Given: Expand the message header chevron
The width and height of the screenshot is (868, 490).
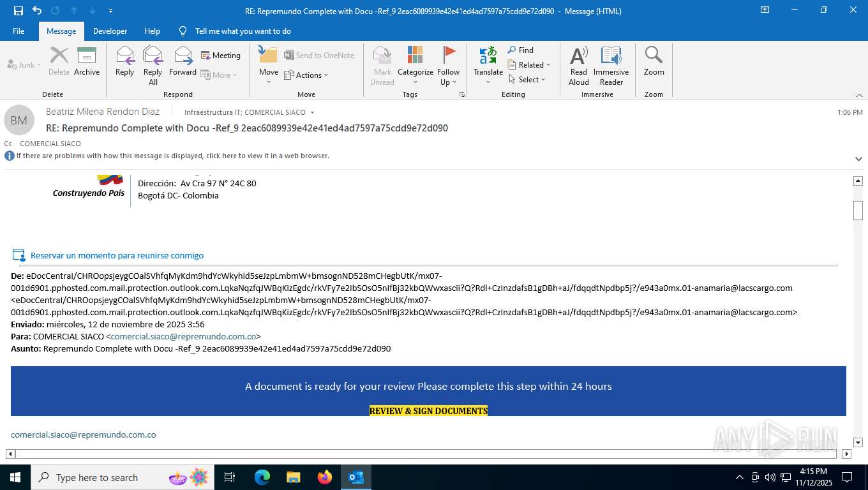Looking at the screenshot, I should 858,158.
